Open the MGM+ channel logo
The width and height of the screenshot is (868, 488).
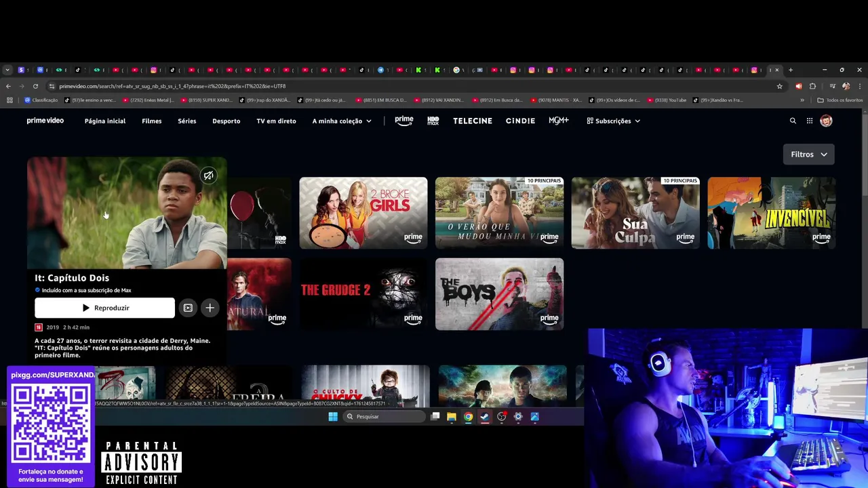tap(559, 121)
